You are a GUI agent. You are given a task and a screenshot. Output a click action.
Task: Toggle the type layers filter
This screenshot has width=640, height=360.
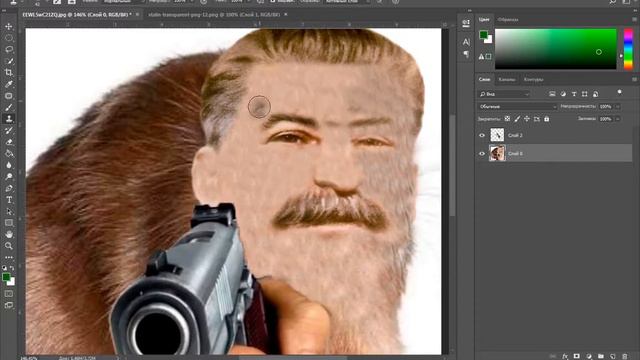574,94
